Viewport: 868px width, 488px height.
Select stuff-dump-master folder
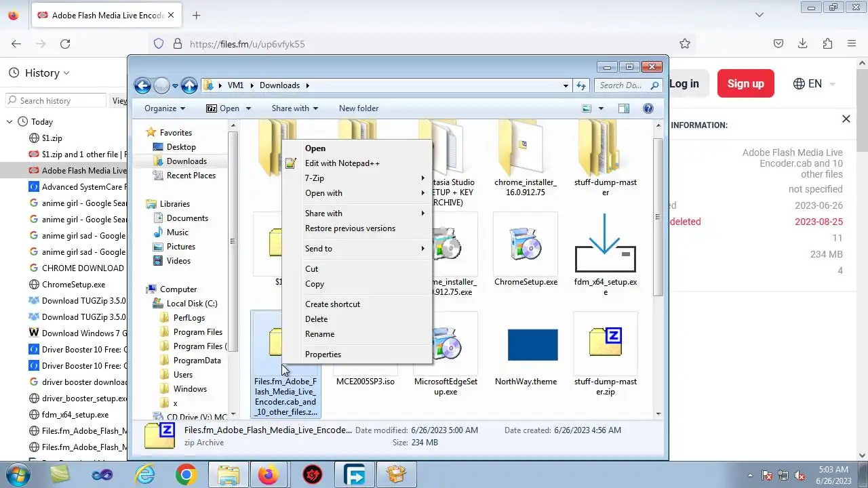pyautogui.click(x=605, y=158)
